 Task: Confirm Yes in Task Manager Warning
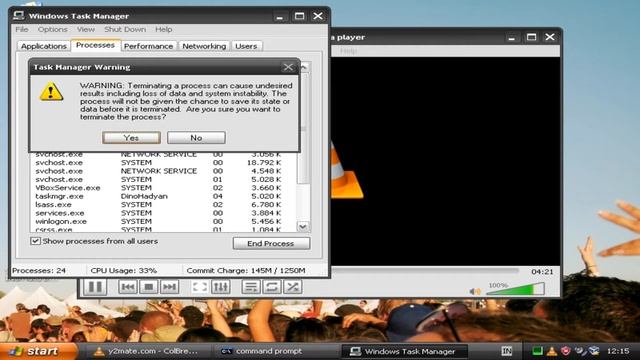[131, 138]
